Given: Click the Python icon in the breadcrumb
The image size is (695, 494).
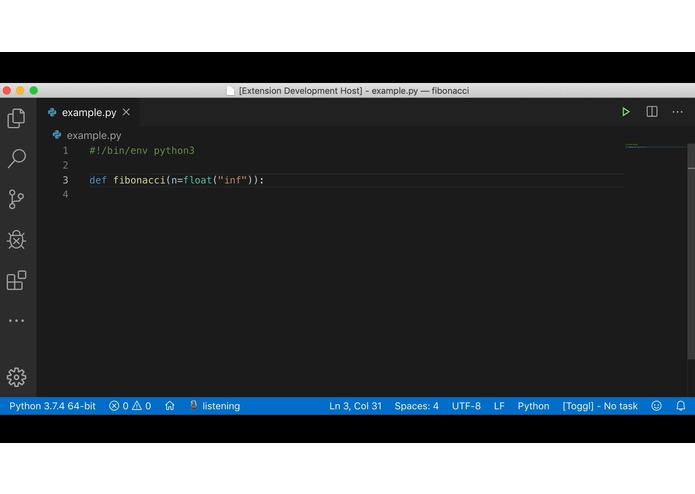Looking at the screenshot, I should [57, 135].
